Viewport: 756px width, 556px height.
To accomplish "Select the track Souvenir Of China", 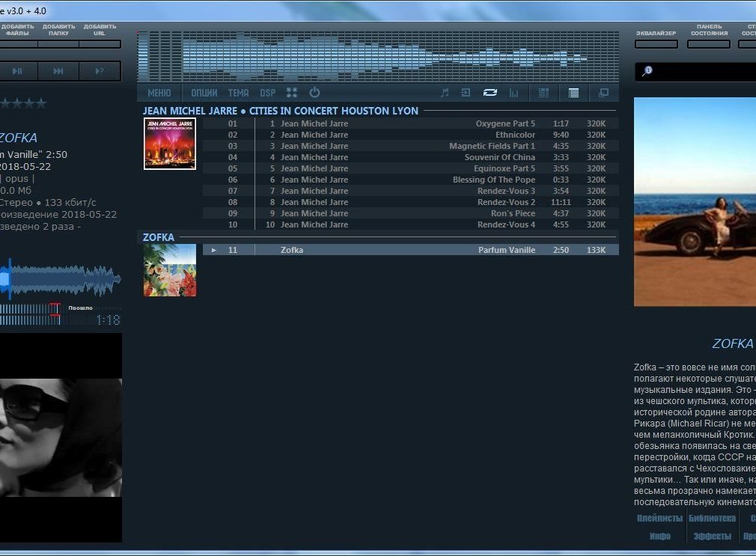I will 411,157.
